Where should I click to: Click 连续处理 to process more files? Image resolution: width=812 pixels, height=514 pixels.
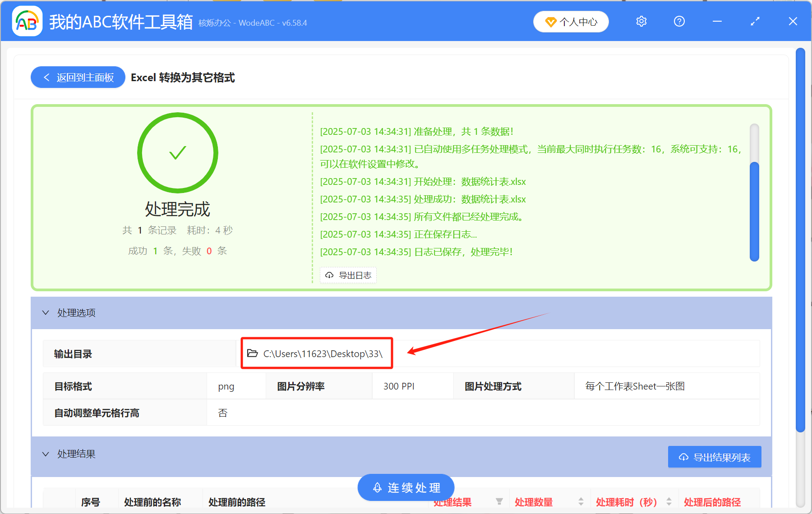[406, 487]
